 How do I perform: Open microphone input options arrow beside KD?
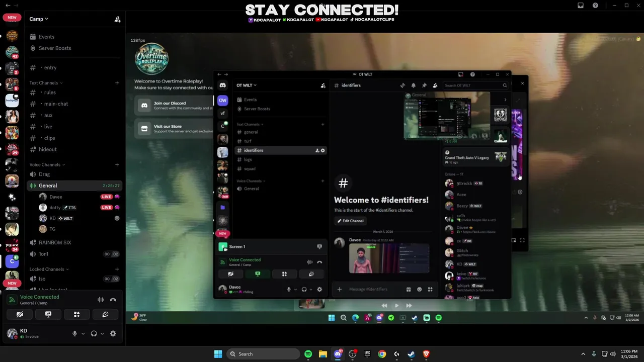(83, 333)
